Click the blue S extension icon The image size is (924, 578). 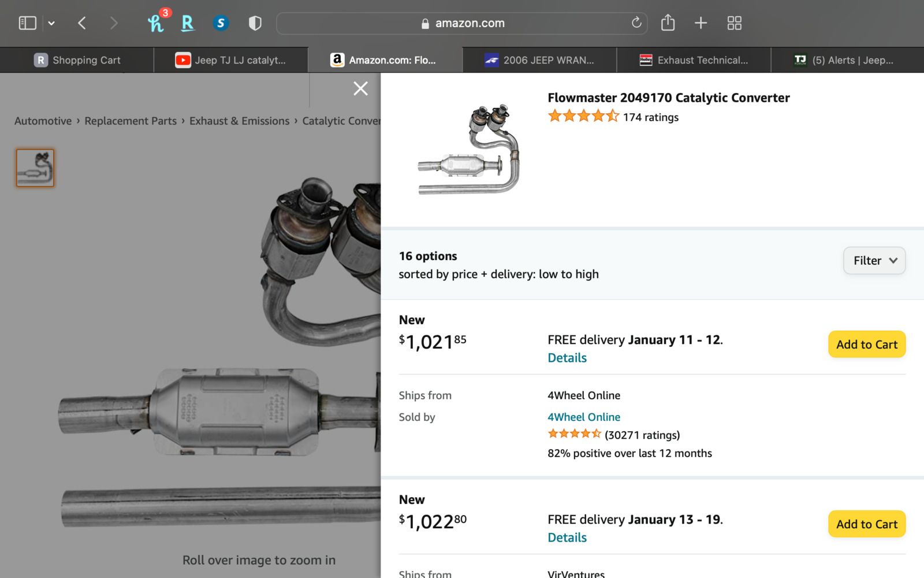coord(221,23)
